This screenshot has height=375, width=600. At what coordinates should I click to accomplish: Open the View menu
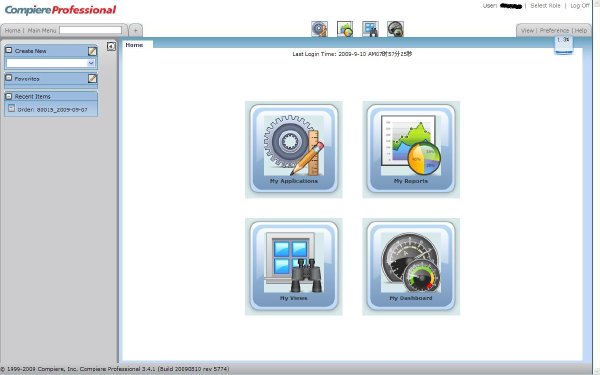point(527,31)
